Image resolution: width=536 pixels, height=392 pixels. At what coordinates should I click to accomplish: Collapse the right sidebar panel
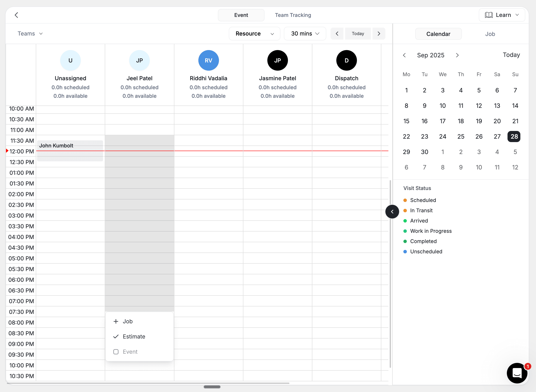tap(392, 211)
